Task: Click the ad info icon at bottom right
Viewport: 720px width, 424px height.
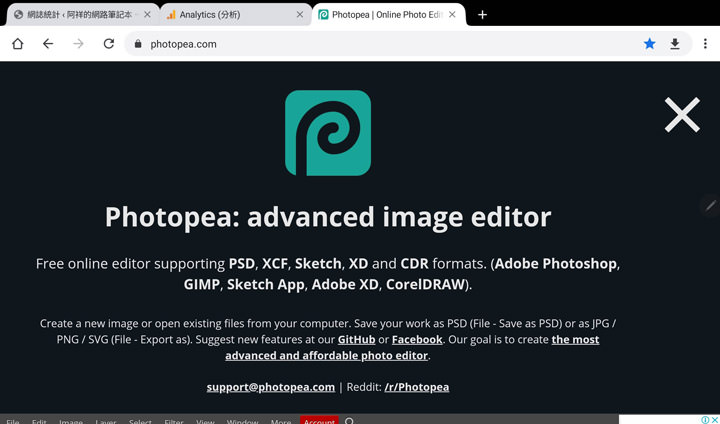Action: click(705, 420)
